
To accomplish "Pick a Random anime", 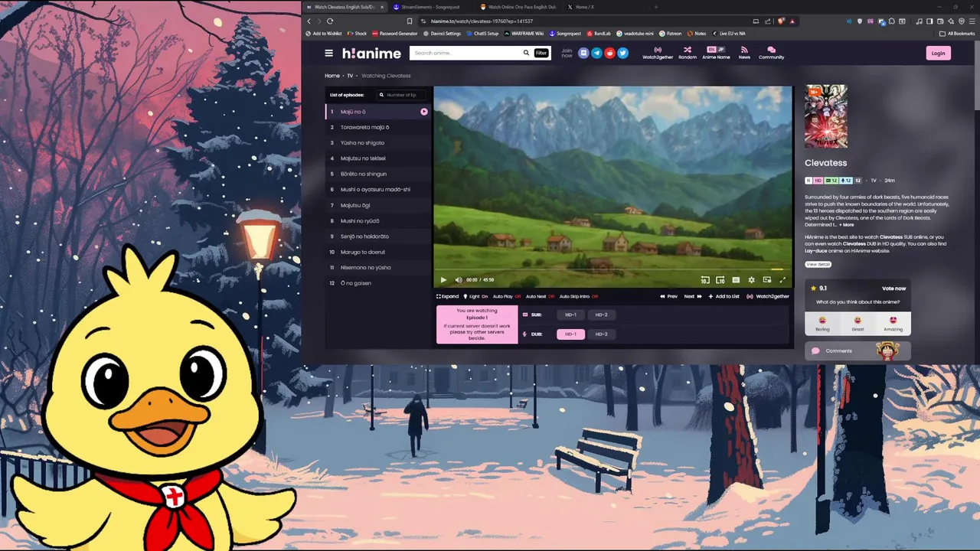I will tap(688, 53).
